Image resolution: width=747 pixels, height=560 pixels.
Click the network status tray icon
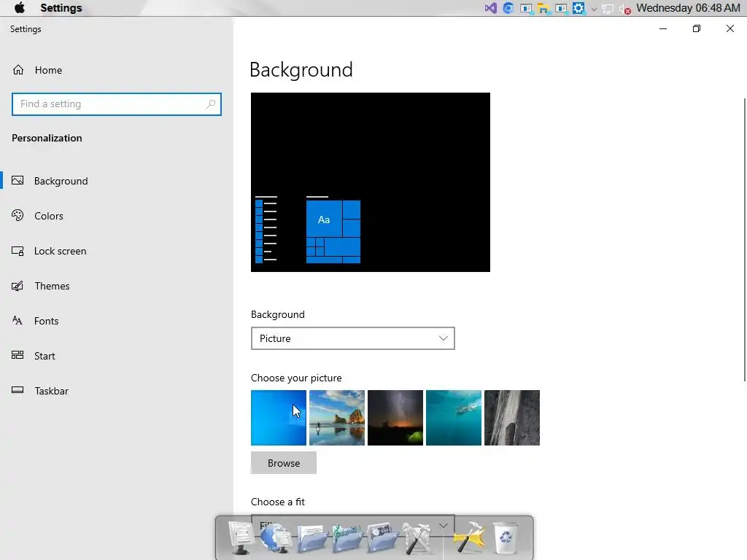point(608,9)
